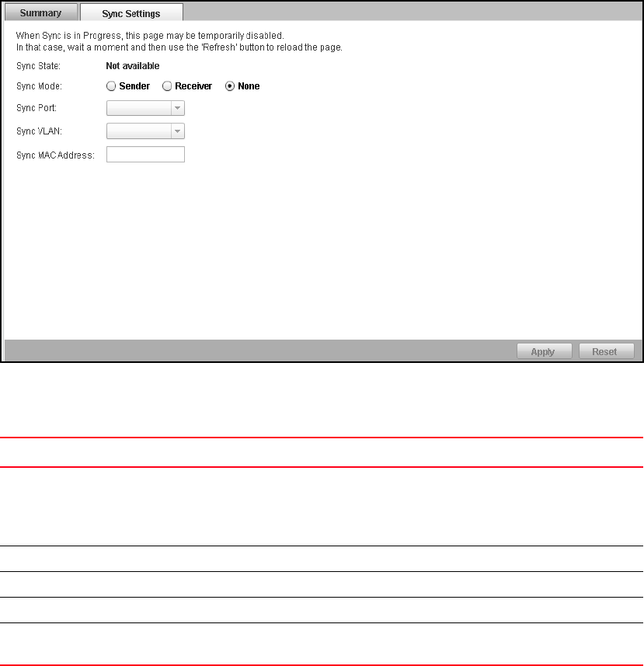
Task: Select the Sync Settings tab
Action: tap(131, 12)
